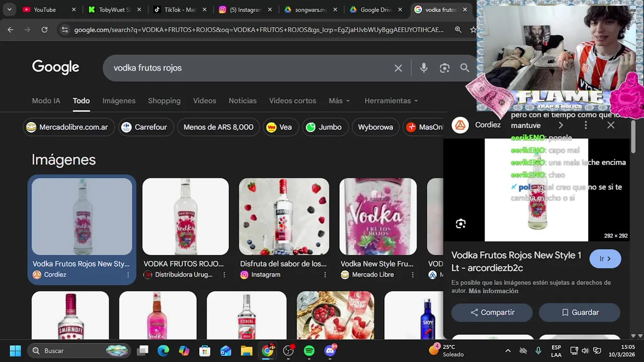Filter by Carrefour chip
Screen dimensions: 644x362
pyautogui.click(x=146, y=127)
